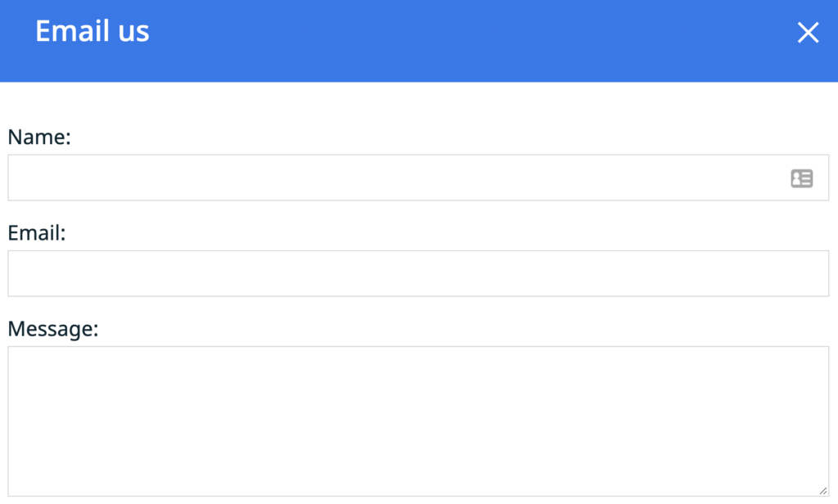Exit the email form with the X
Image resolution: width=838 pixels, height=504 pixels.
tap(808, 32)
